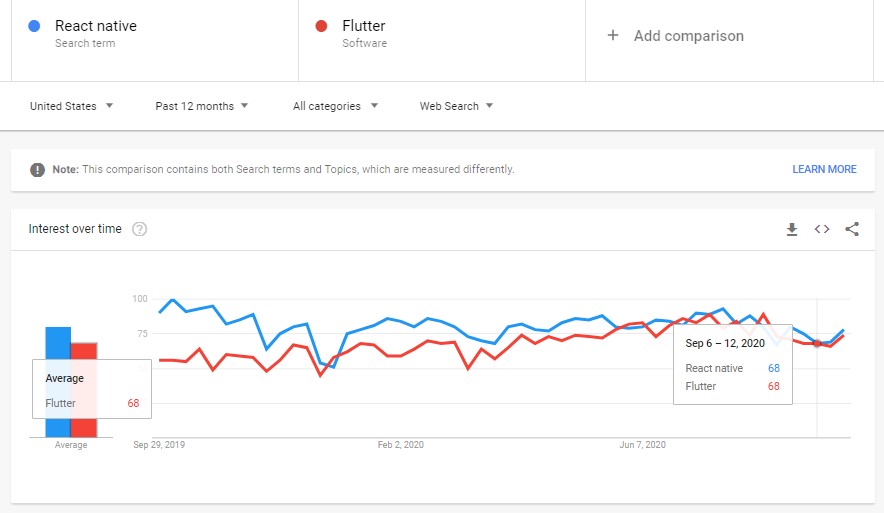Download the Interest over time data
This screenshot has width=884, height=513.
pos(792,229)
